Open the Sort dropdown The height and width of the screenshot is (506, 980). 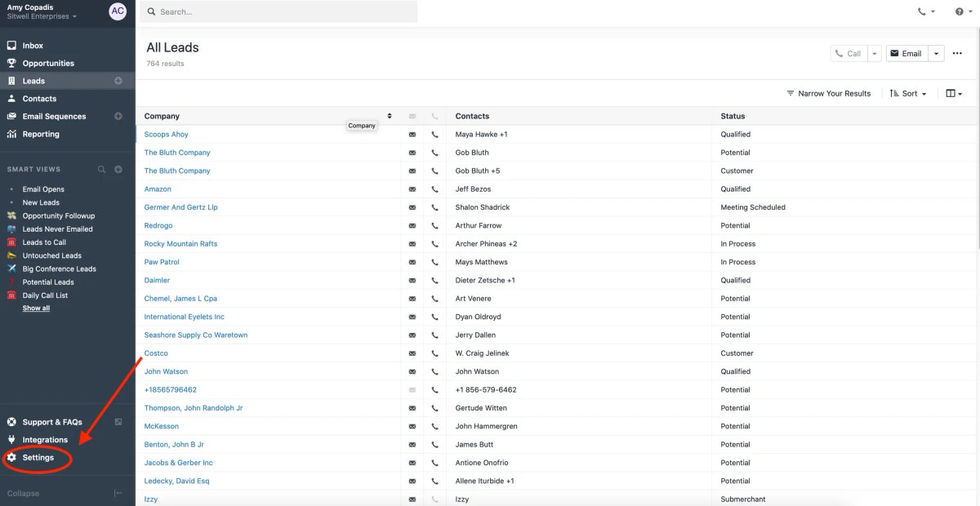click(908, 94)
